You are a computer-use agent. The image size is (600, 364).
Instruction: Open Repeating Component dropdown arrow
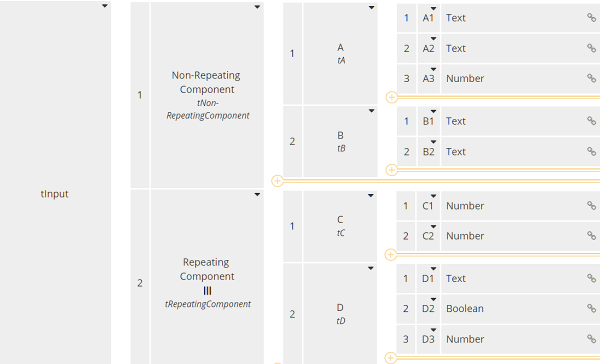pos(257,194)
